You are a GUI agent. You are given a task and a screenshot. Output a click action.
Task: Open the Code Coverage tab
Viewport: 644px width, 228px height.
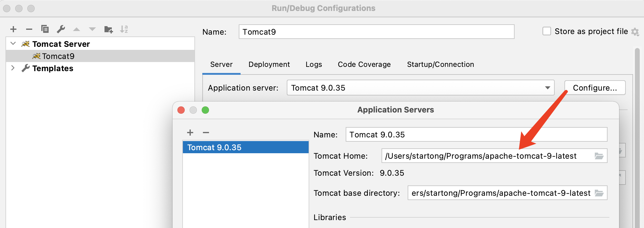(x=364, y=64)
